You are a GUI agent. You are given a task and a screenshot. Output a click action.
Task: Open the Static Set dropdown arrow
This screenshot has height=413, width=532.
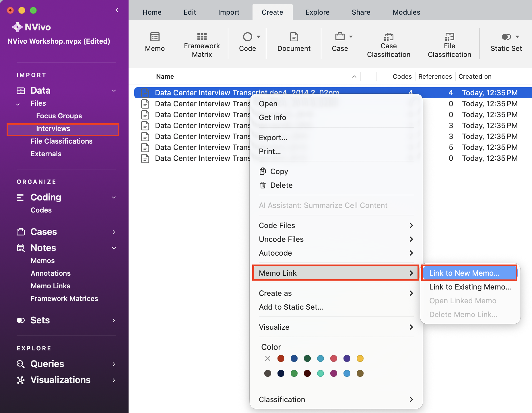click(x=517, y=37)
